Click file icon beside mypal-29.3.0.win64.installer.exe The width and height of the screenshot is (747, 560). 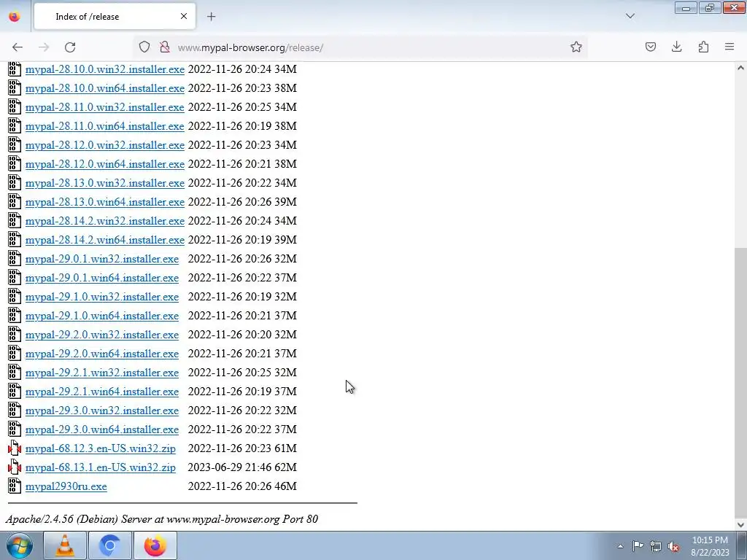[15, 429]
